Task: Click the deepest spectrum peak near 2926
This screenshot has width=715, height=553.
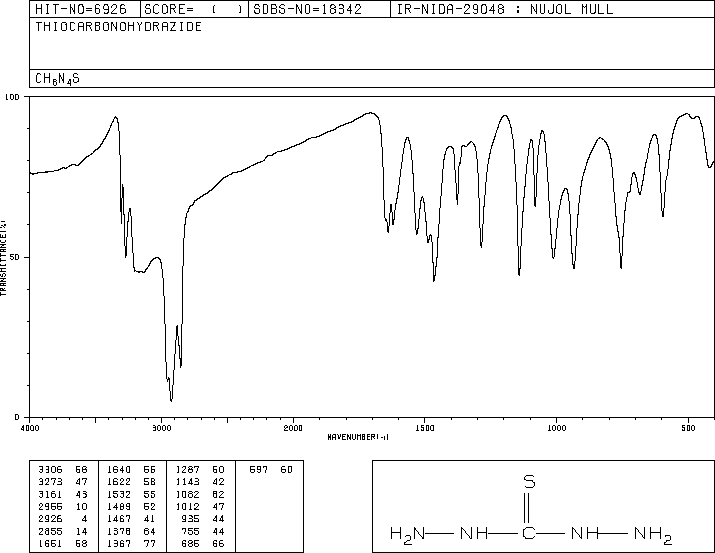Action: click(x=171, y=400)
